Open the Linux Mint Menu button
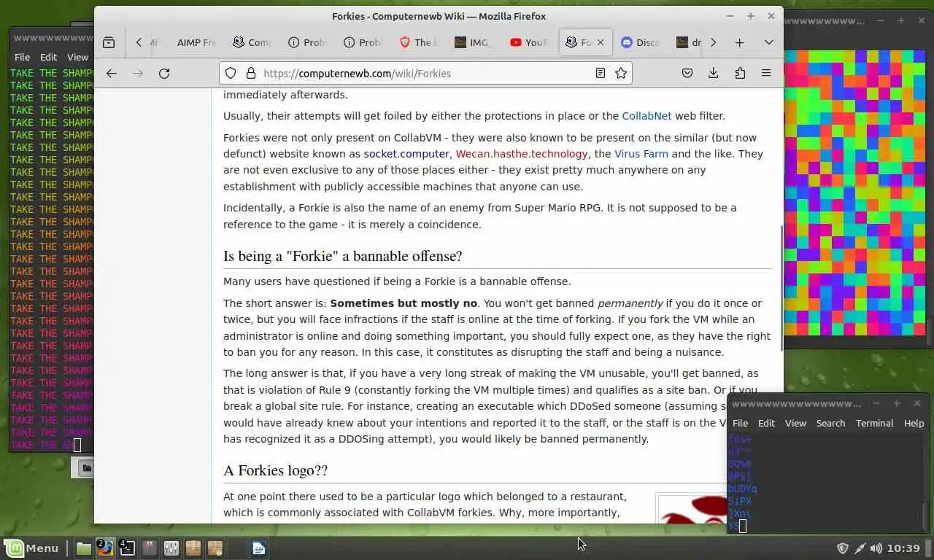The image size is (934, 560). pos(32,548)
